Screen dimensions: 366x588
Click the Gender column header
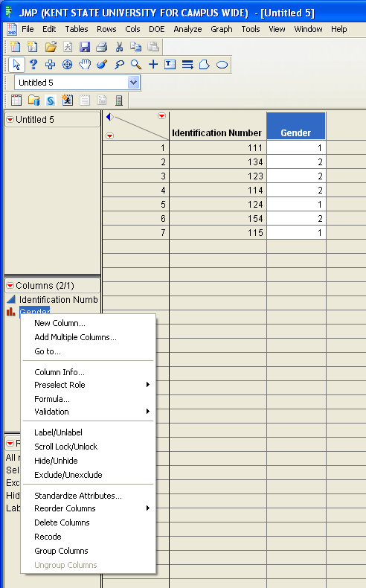click(296, 126)
